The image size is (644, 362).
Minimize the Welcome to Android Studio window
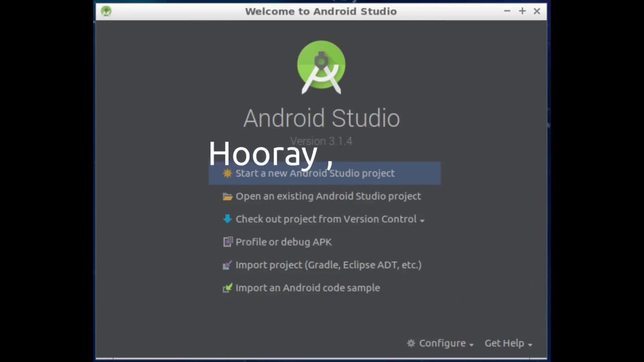(507, 11)
